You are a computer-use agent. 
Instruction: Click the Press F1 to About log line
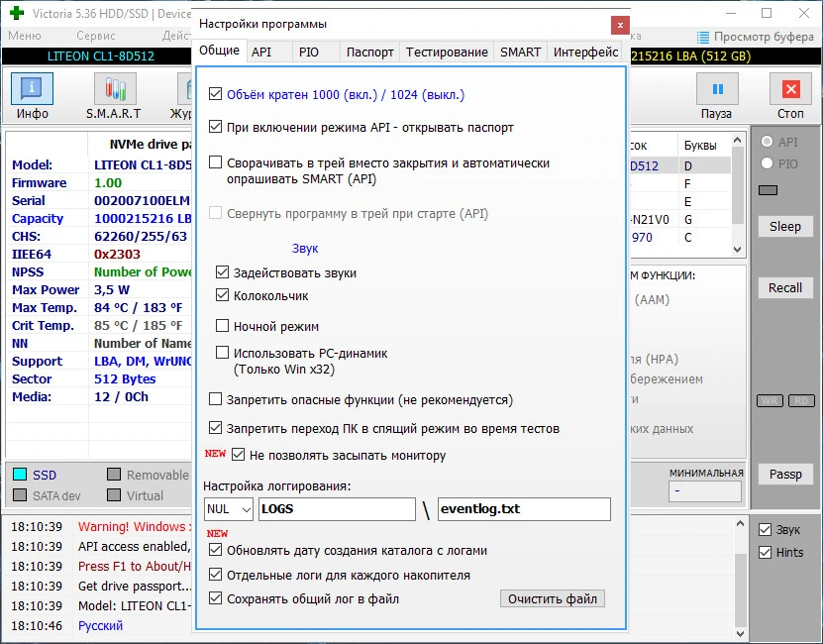pos(135,567)
